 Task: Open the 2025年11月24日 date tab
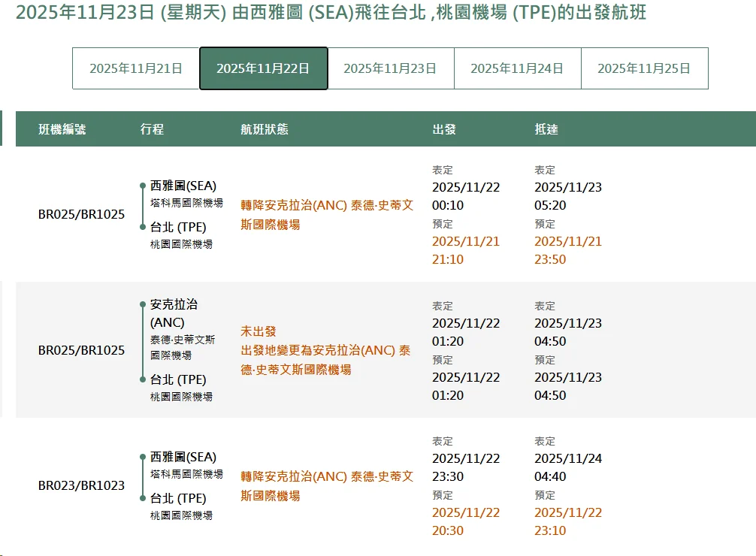click(517, 68)
